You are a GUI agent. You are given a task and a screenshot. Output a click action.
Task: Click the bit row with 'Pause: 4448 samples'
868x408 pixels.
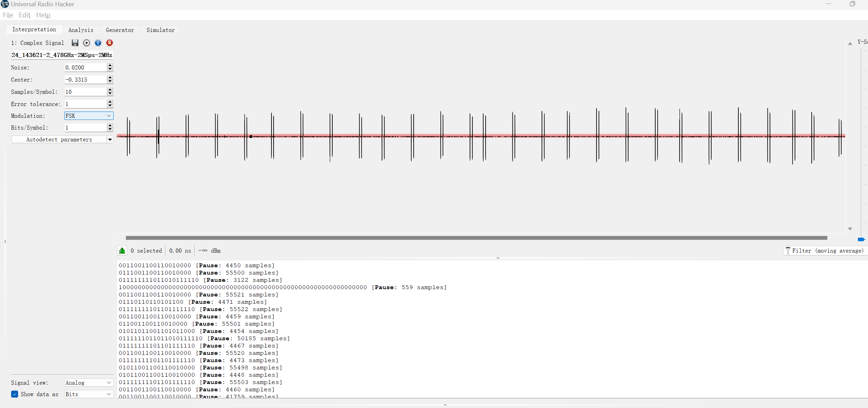(x=198, y=375)
